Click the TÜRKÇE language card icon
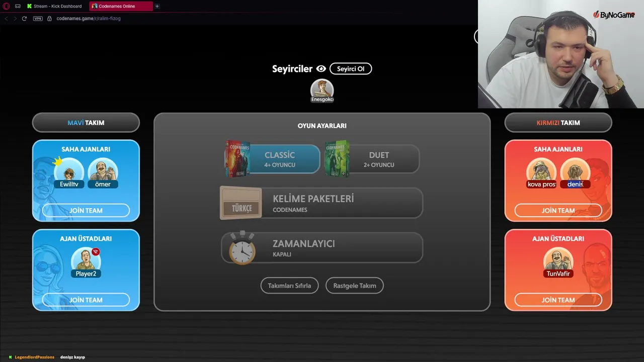Viewport: 644px width, 362px height. point(241,203)
